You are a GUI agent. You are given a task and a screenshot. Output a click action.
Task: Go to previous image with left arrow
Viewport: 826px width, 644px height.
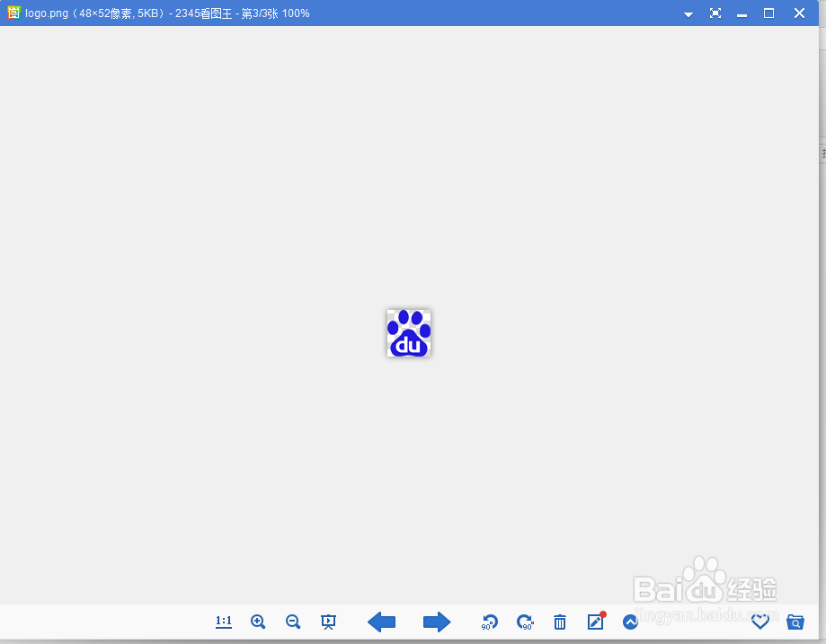[381, 622]
